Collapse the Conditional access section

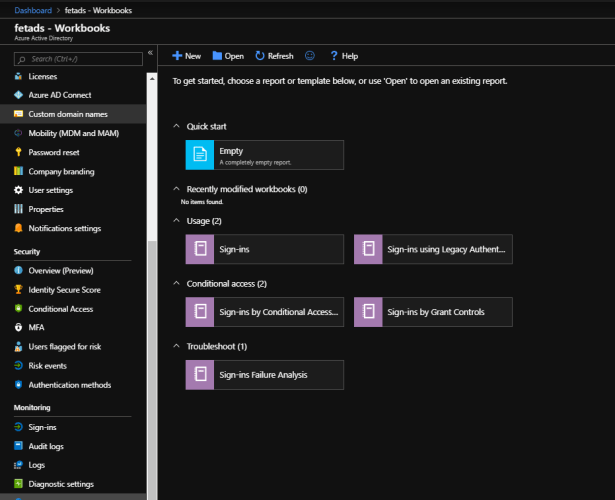[177, 283]
